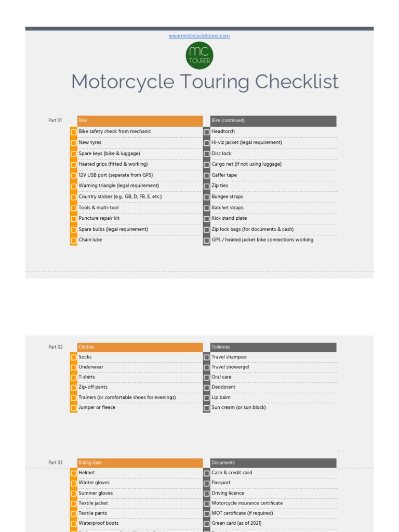Image resolution: width=399 pixels, height=532 pixels.
Task: Select the orange Riding Gear header
Action: coord(140,462)
